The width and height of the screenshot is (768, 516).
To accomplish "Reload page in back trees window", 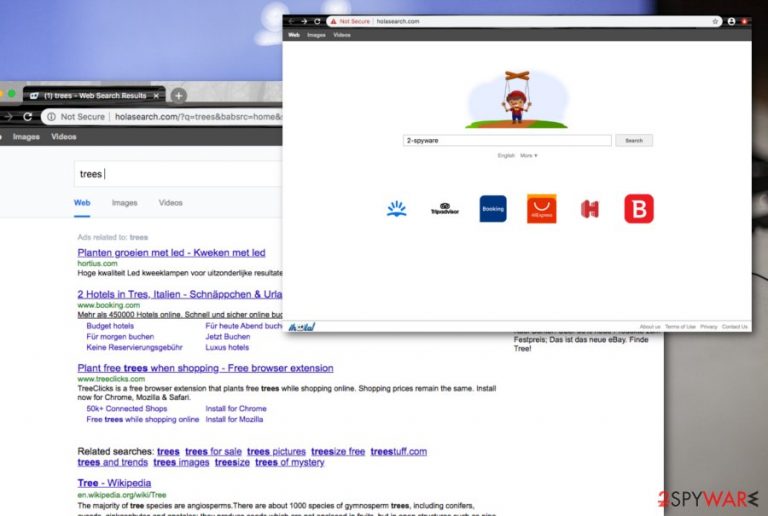I will [x=27, y=117].
